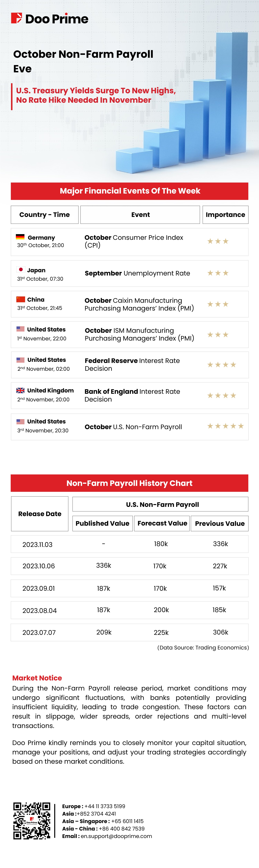Click the Non-Farm Payroll History Chart banner
259x868 pixels.
[x=129, y=483]
